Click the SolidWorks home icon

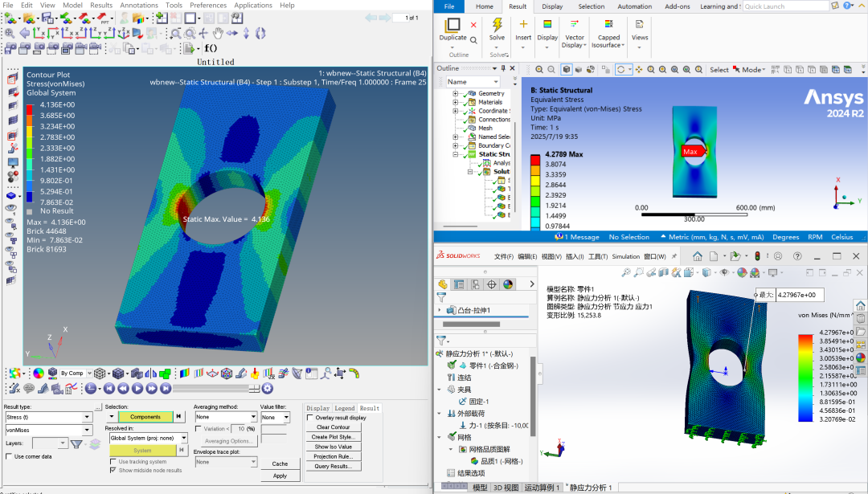click(698, 256)
